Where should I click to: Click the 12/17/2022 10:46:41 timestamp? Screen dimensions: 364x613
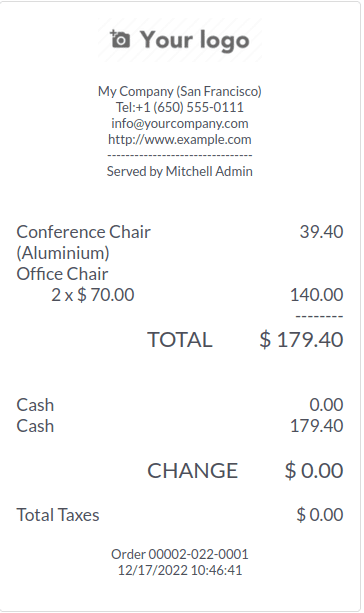180,570
